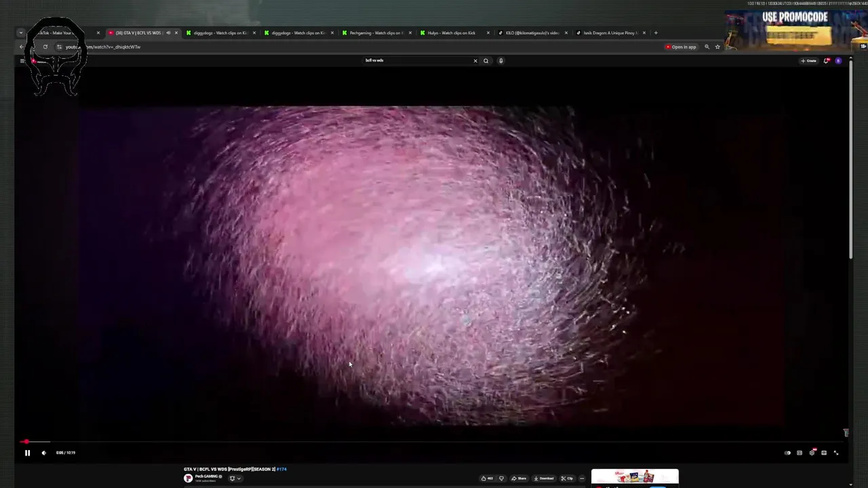Image resolution: width=868 pixels, height=488 pixels.
Task: Open the Pech GAMING channel name link
Action: click(207, 476)
